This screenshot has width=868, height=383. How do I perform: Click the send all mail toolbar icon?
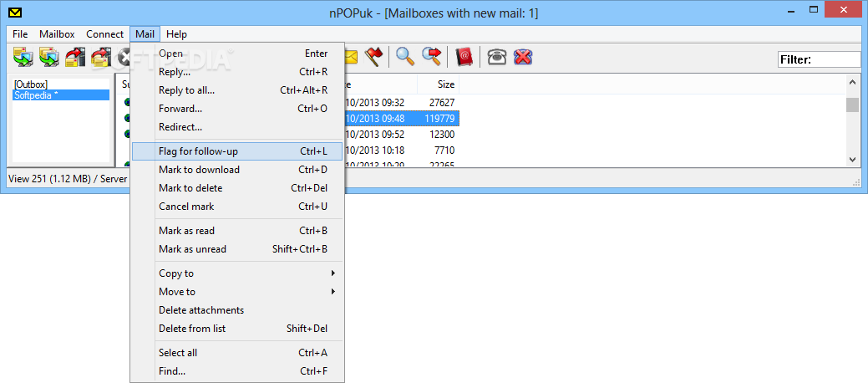101,57
